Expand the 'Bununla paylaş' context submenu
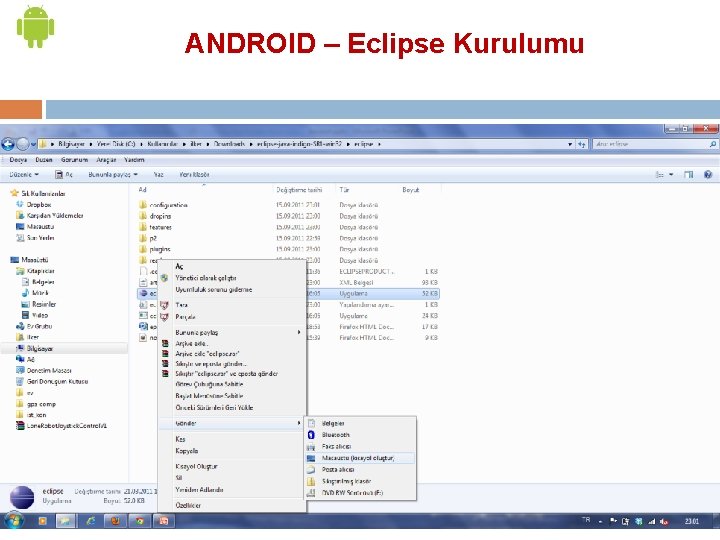Image resolution: width=720 pixels, height=540 pixels. [232, 332]
